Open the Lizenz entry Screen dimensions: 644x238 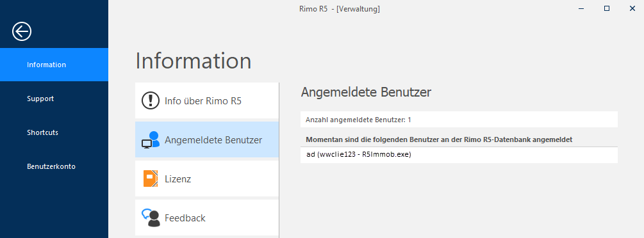tap(207, 178)
